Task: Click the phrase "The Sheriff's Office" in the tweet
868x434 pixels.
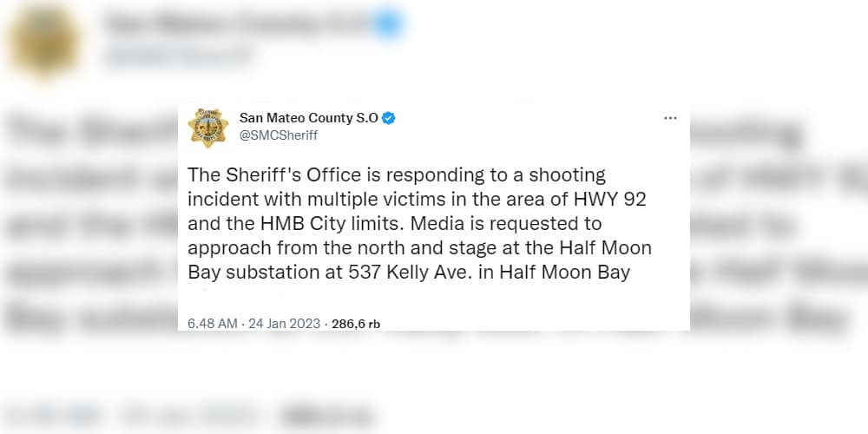Action: [273, 175]
